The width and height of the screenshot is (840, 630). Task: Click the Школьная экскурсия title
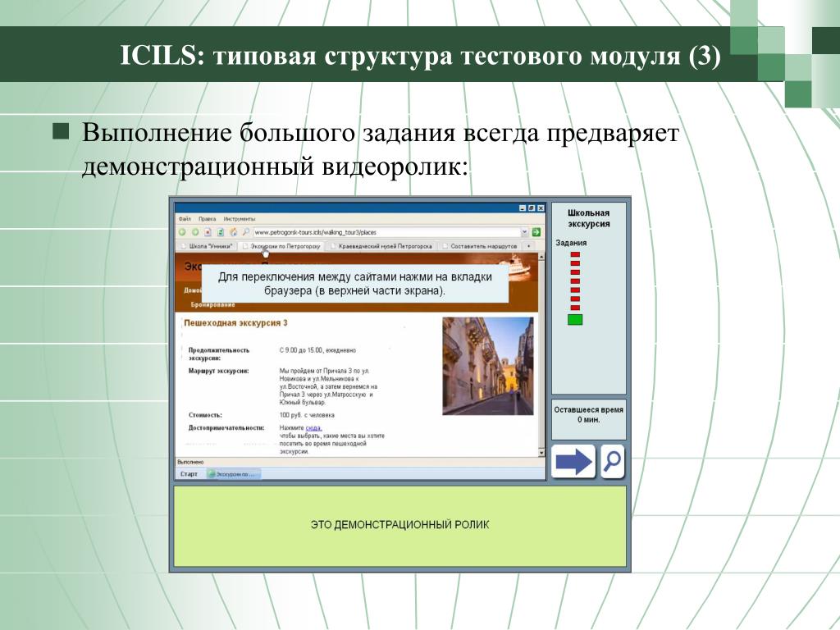[x=588, y=218]
